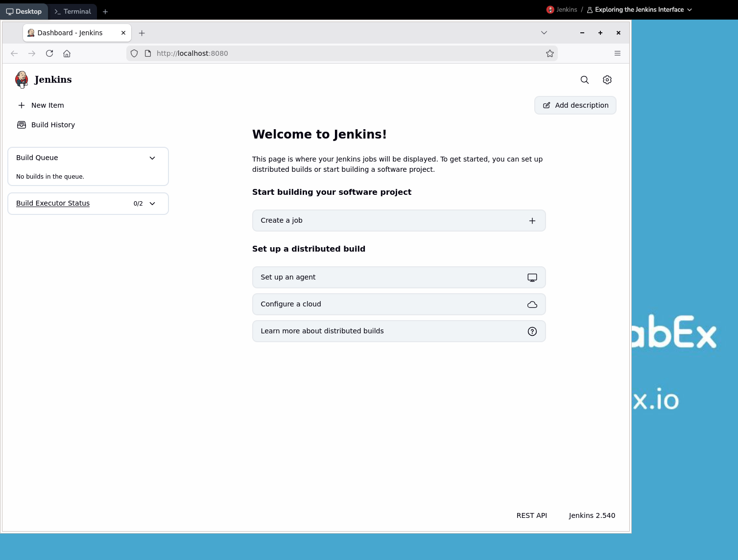Click the pencil icon on Add description

pos(546,105)
